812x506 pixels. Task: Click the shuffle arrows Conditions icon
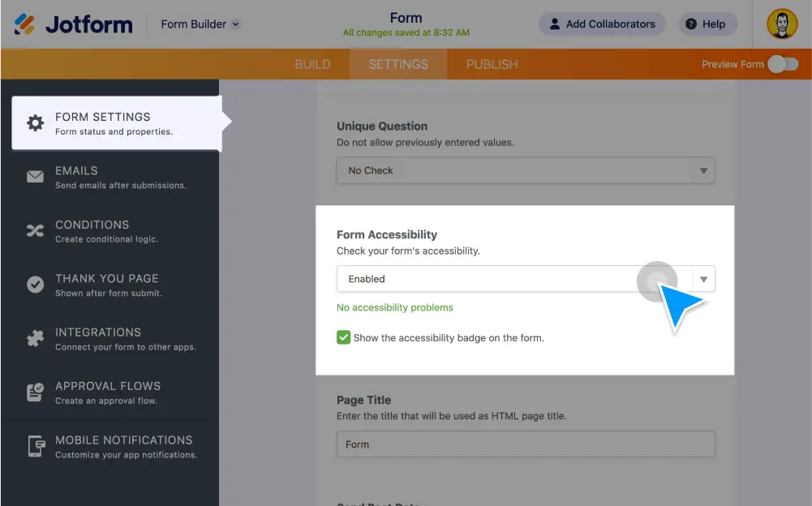[35, 230]
